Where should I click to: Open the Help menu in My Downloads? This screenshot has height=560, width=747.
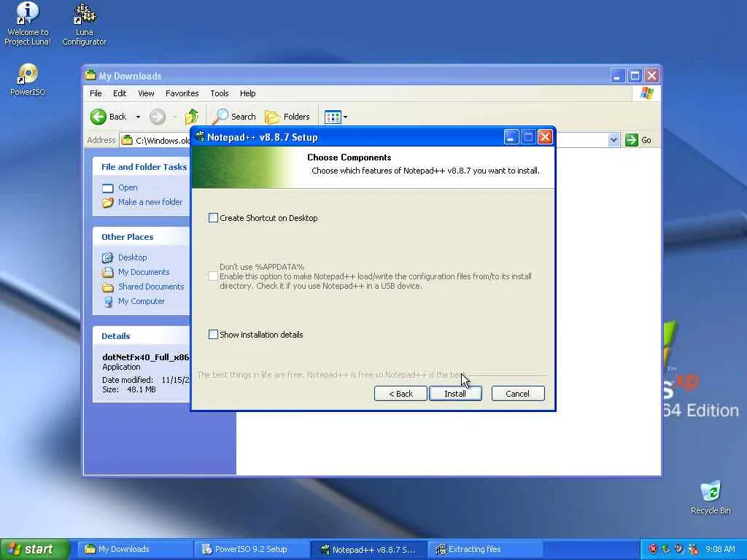(248, 93)
